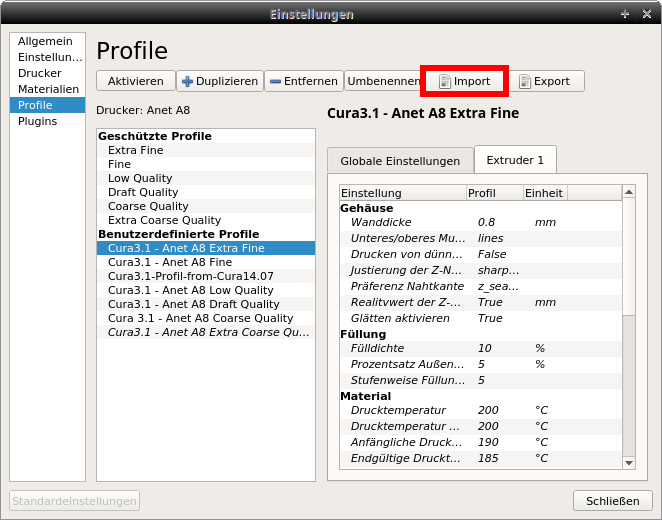Click the Justierung der Z-N... row
This screenshot has height=520, width=662.
pos(480,271)
